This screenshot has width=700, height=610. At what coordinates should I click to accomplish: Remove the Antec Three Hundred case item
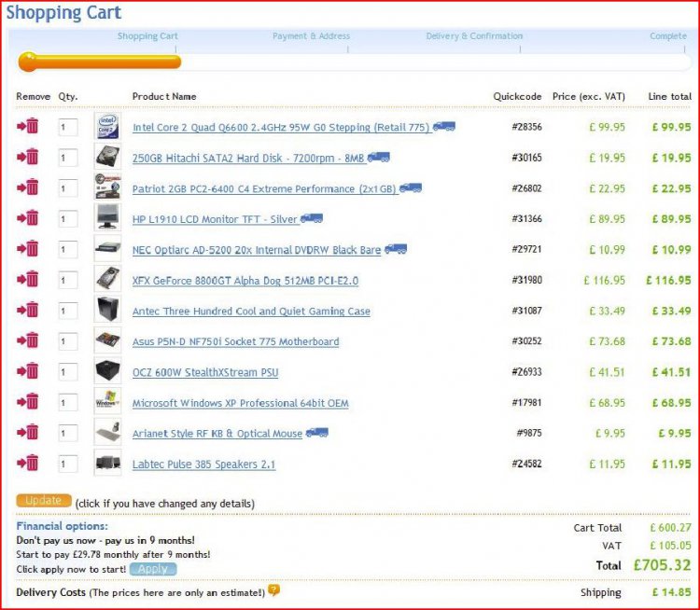click(28, 310)
